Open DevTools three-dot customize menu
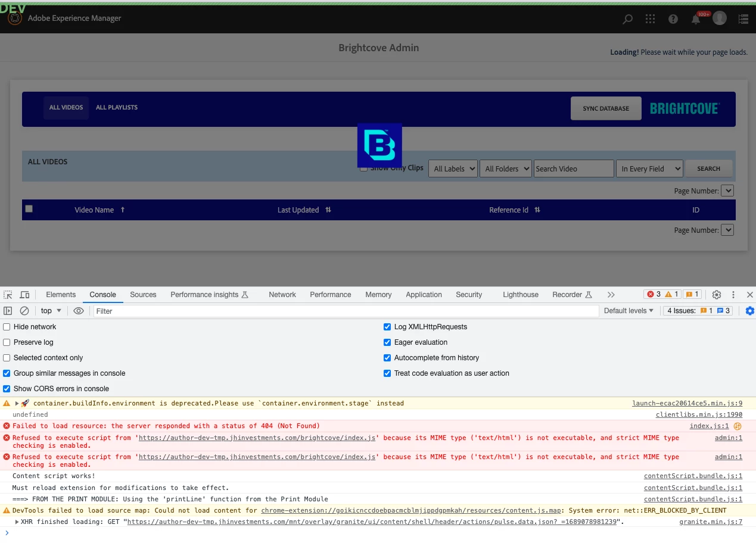 click(x=733, y=295)
